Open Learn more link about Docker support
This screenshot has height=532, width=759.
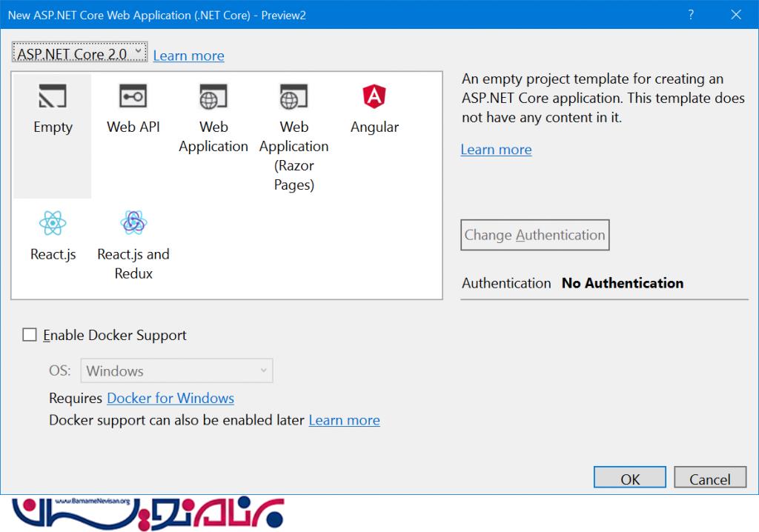[344, 420]
